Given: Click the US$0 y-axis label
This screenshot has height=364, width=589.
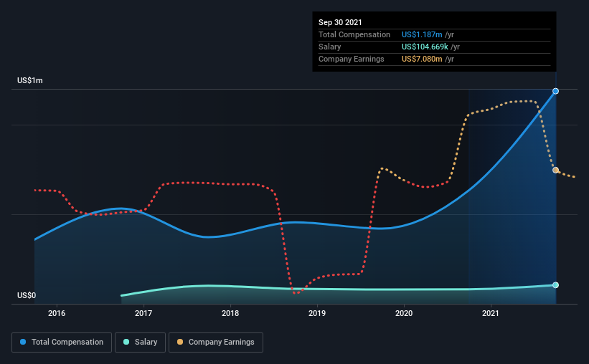Looking at the screenshot, I should tap(27, 296).
